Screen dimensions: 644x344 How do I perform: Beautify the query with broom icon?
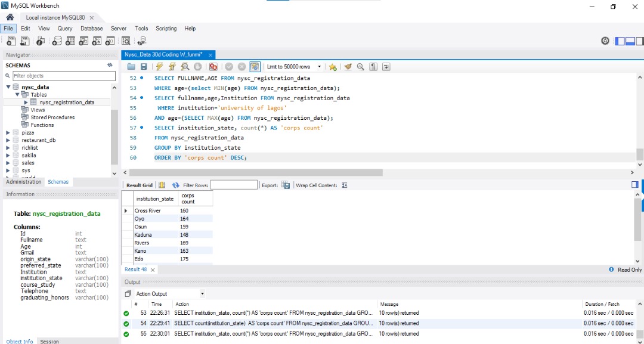pos(348,67)
